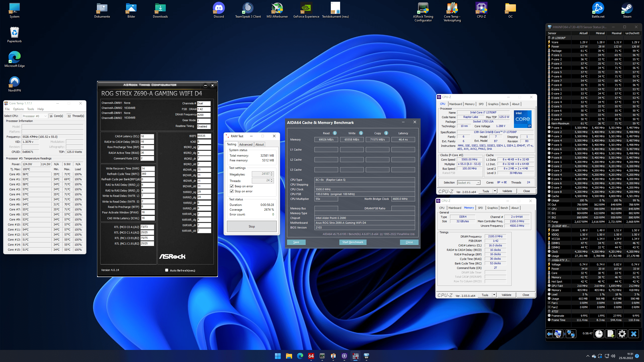Click Copy info icon in AIDA64
Viewport: 644px width, 362px height.
coord(386,133)
